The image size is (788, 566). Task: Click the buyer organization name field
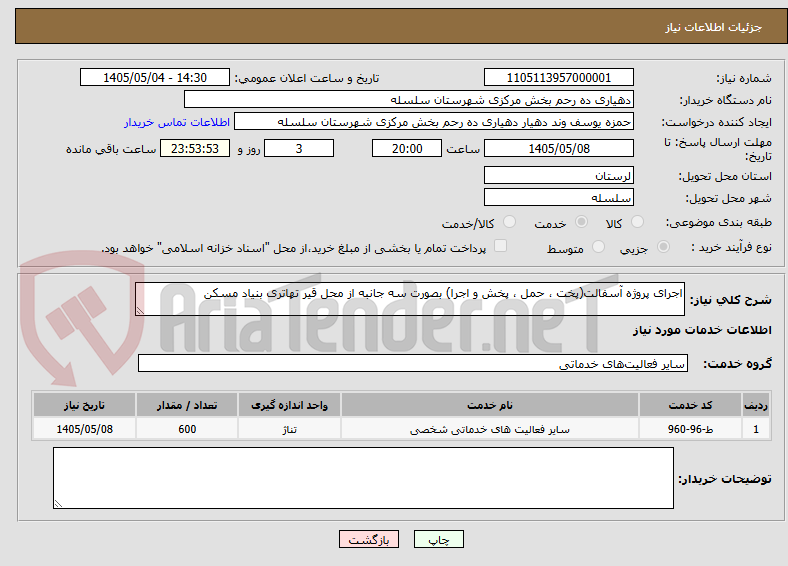(409, 100)
